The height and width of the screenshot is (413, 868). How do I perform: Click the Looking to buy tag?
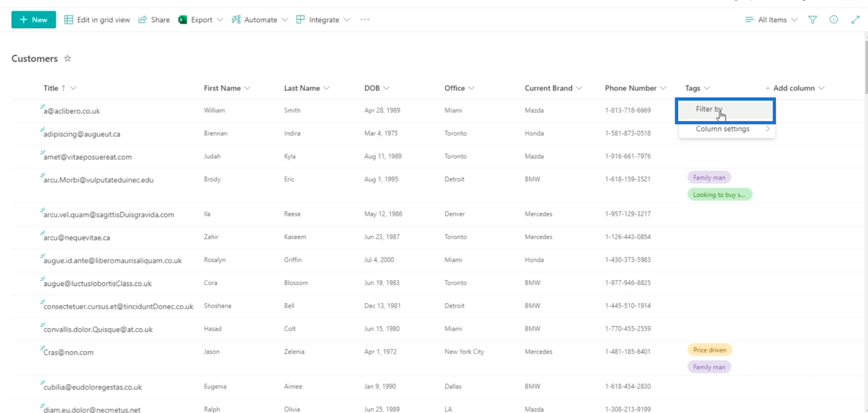[719, 195]
